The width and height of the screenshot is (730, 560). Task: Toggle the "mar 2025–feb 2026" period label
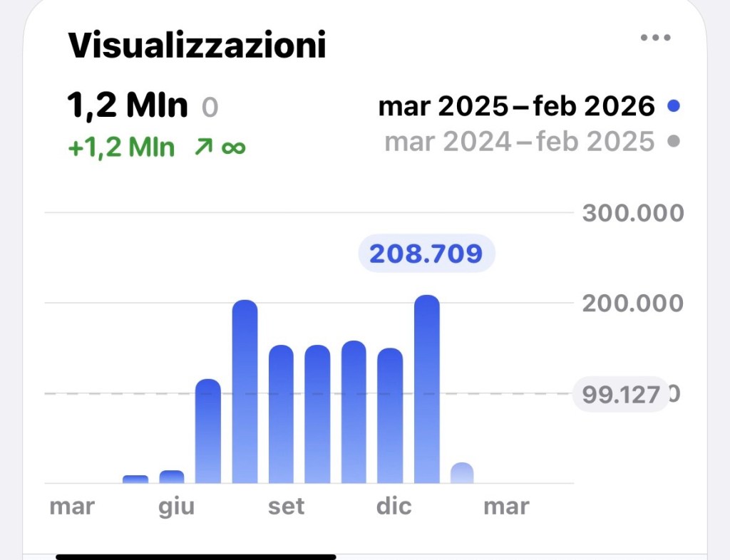coord(516,107)
